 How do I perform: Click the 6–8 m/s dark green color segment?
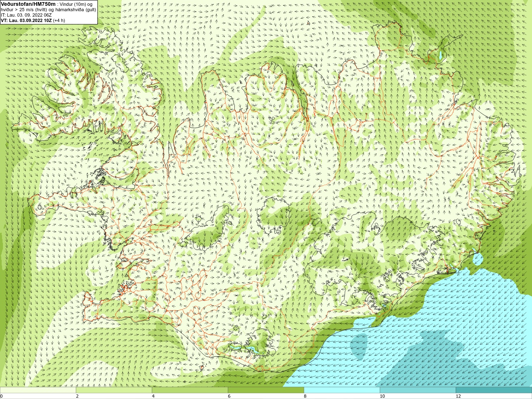[x=266, y=390]
